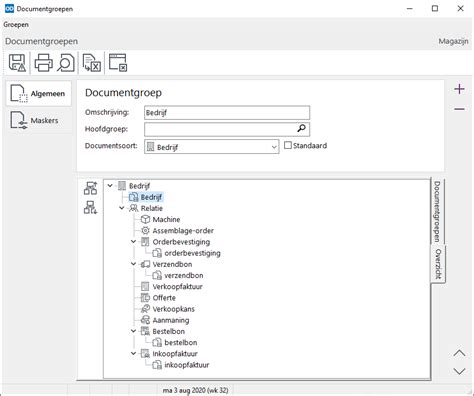Click the Verzendbon truck icon
This screenshot has height=396, width=474.
(x=145, y=264)
